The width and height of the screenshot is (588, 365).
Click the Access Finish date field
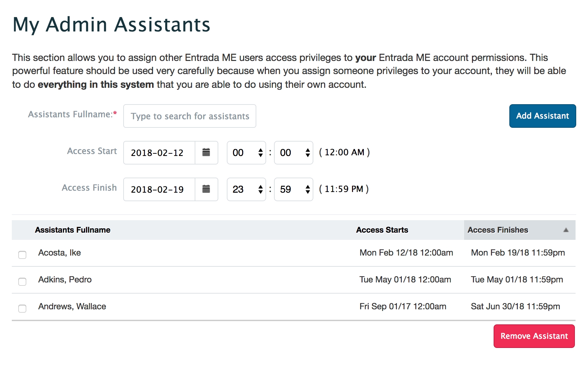pyautogui.click(x=159, y=189)
